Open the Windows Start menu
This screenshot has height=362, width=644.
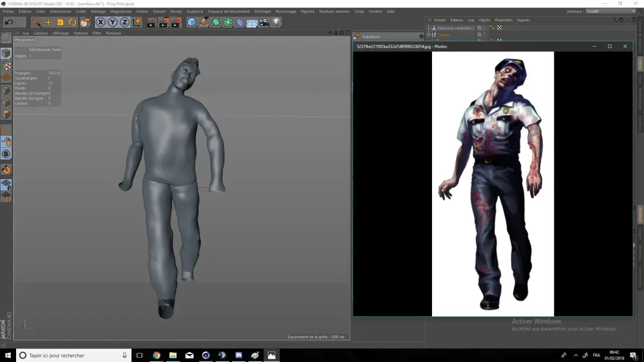[8, 355]
